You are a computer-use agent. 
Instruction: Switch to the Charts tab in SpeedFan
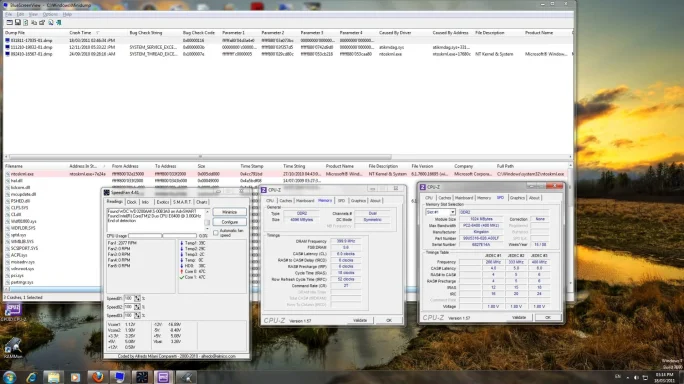202,202
